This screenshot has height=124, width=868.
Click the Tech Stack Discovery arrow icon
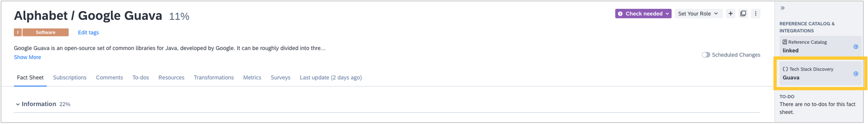pos(856,74)
